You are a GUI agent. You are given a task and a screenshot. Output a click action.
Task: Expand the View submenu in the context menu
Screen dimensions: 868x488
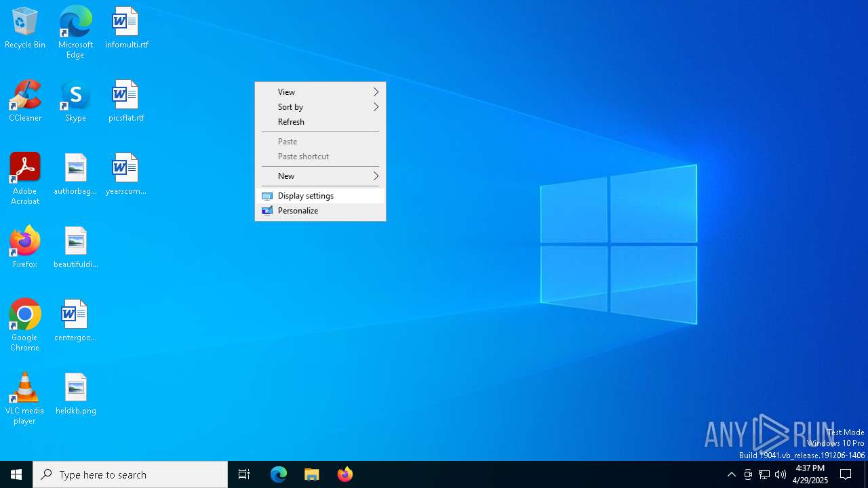coord(320,92)
